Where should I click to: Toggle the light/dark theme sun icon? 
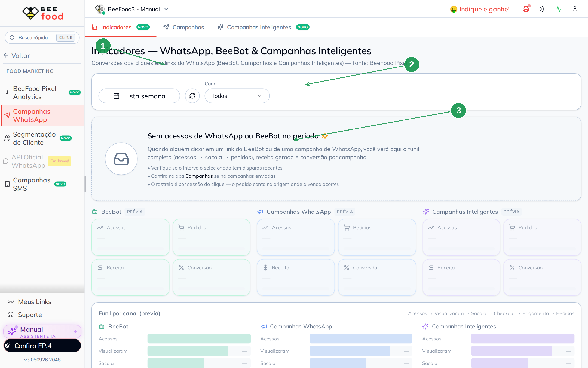click(x=542, y=9)
